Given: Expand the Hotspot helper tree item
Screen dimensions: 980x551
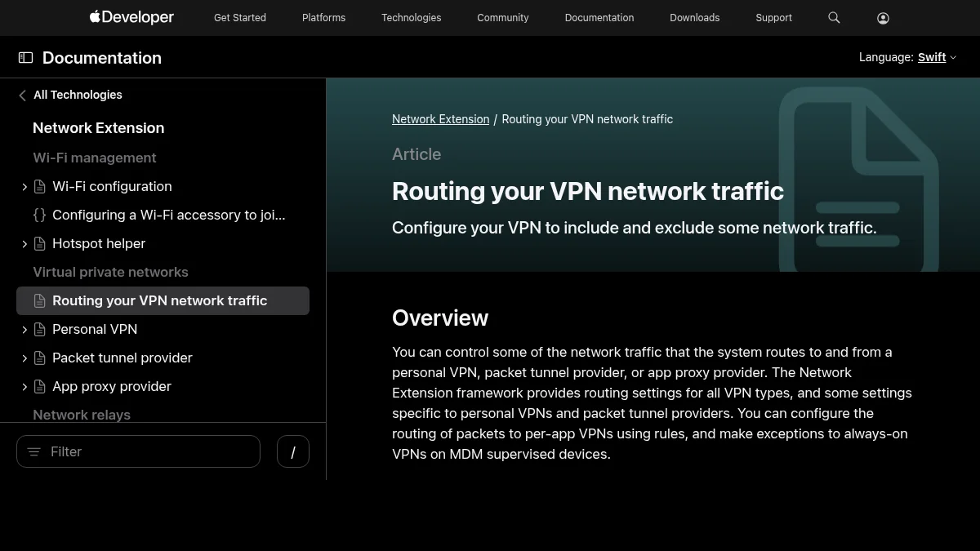Looking at the screenshot, I should 24,244.
